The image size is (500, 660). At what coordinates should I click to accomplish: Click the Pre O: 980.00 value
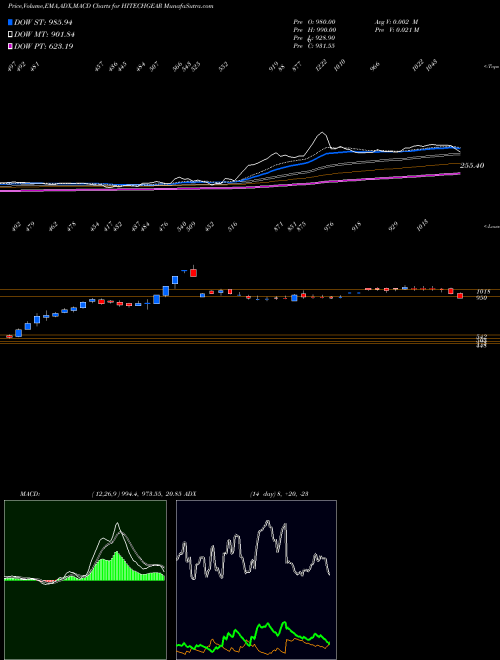point(314,22)
